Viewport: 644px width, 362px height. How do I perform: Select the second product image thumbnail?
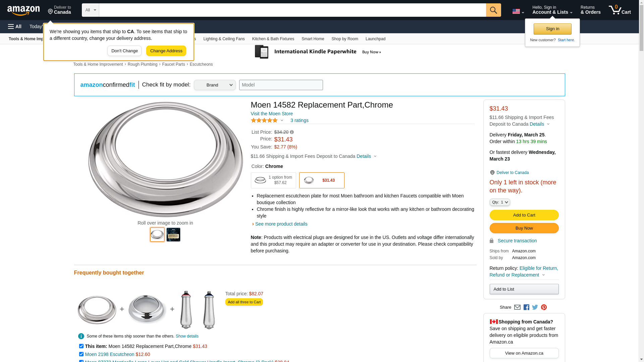(x=173, y=235)
